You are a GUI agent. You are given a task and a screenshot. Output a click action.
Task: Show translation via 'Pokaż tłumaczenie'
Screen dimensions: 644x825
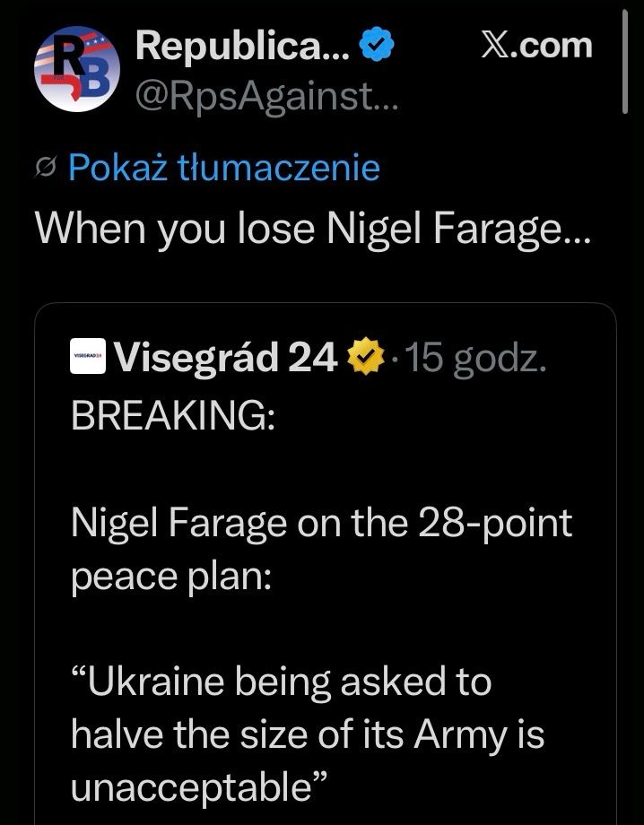(223, 167)
